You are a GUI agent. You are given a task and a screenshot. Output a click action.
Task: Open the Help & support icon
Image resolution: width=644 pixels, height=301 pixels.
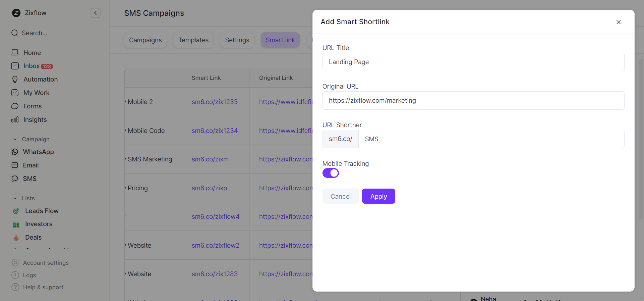15,287
